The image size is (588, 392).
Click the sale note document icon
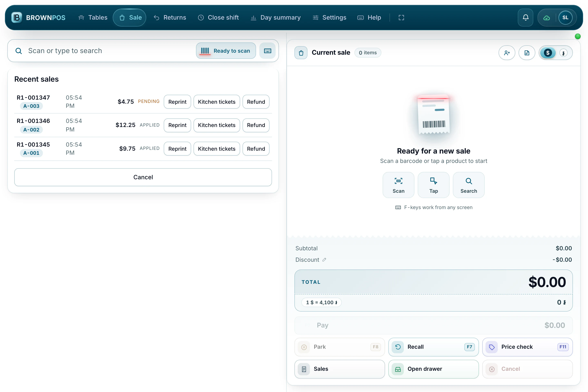527,53
